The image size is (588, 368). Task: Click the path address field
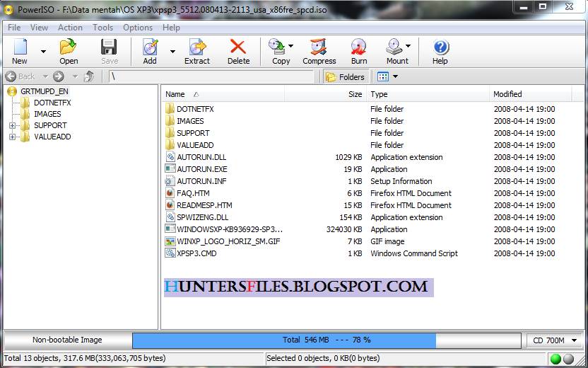211,76
